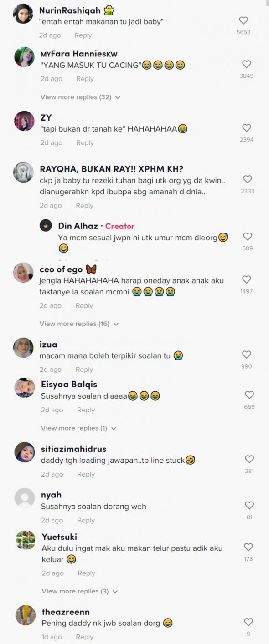Toggle like on nyah's comment
This screenshot has height=644, width=269.
tap(249, 505)
